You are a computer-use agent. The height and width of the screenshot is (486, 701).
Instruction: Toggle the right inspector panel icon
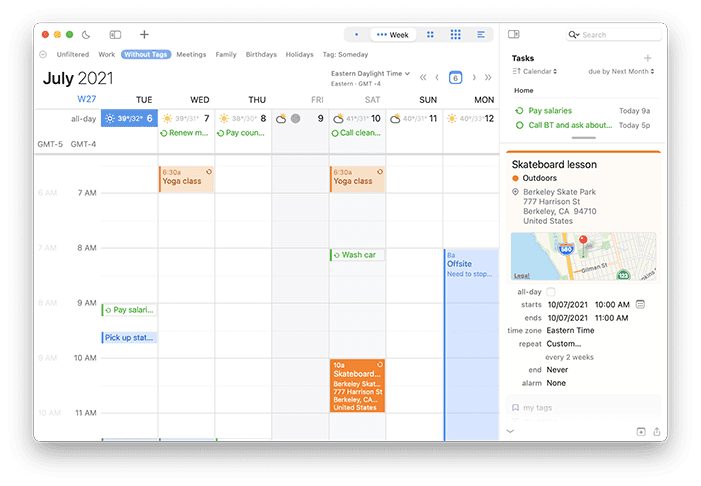coord(514,34)
